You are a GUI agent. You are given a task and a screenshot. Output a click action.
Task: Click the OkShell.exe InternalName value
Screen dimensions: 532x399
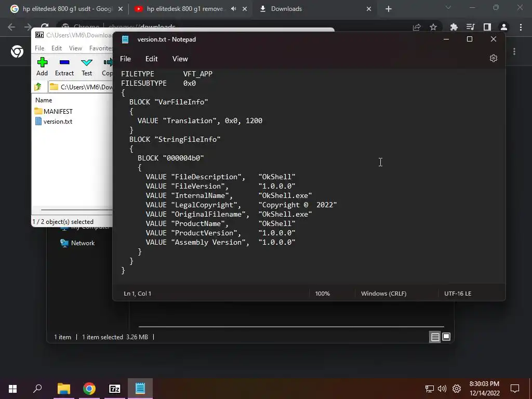(285, 196)
